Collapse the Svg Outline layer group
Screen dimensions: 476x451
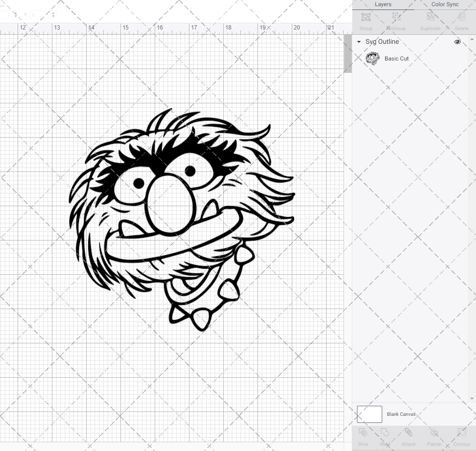click(x=358, y=42)
